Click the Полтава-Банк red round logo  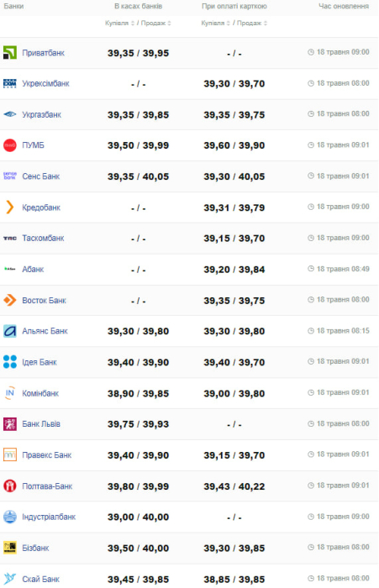(10, 486)
